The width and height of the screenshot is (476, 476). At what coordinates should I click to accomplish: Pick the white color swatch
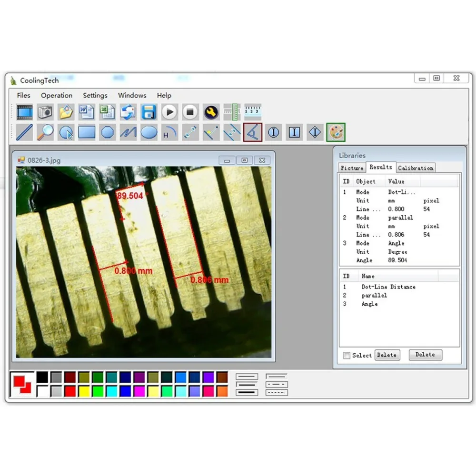pyautogui.click(x=42, y=391)
